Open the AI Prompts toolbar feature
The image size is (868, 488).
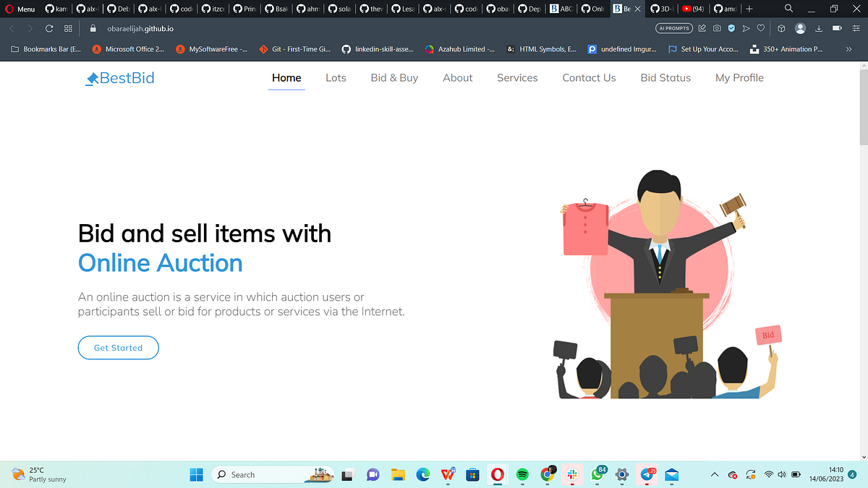673,27
